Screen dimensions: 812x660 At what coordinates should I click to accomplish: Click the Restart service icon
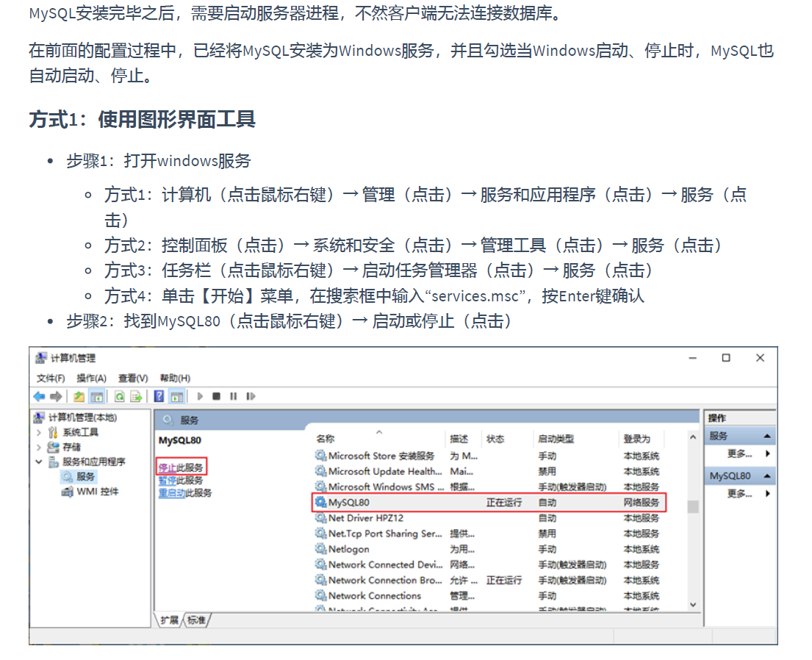pos(251,396)
